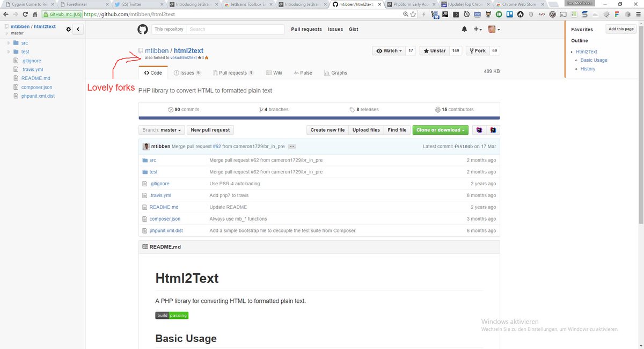Switch to the Graphs tab
The height and width of the screenshot is (349, 644).
pyautogui.click(x=335, y=72)
